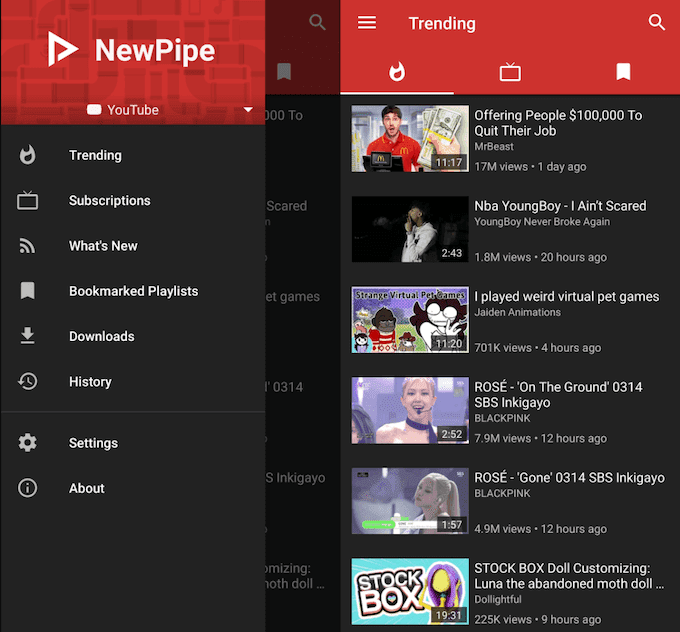This screenshot has height=632, width=680.
Task: Click the 19:31 duration badge
Action: 449,615
